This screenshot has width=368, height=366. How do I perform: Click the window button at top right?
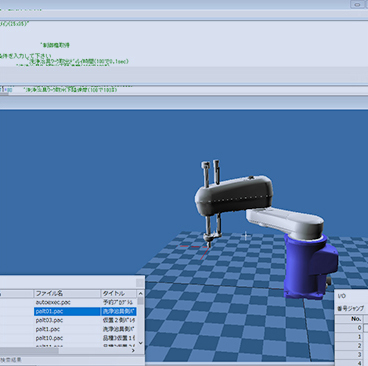pyautogui.click(x=357, y=4)
